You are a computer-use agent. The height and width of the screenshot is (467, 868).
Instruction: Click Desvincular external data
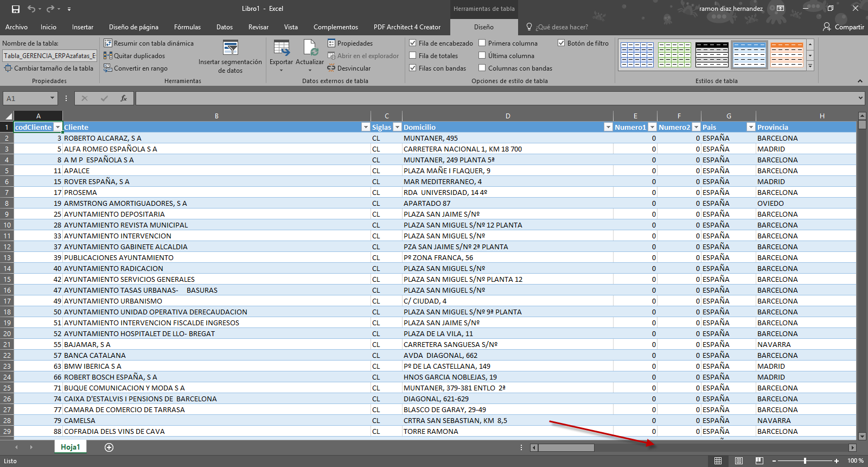tap(349, 68)
